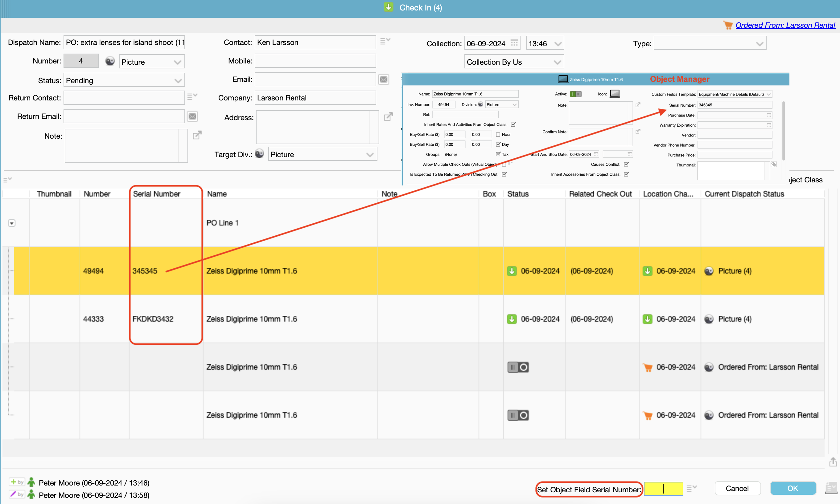Click the Return Contact list icon
The width and height of the screenshot is (840, 504).
click(192, 97)
